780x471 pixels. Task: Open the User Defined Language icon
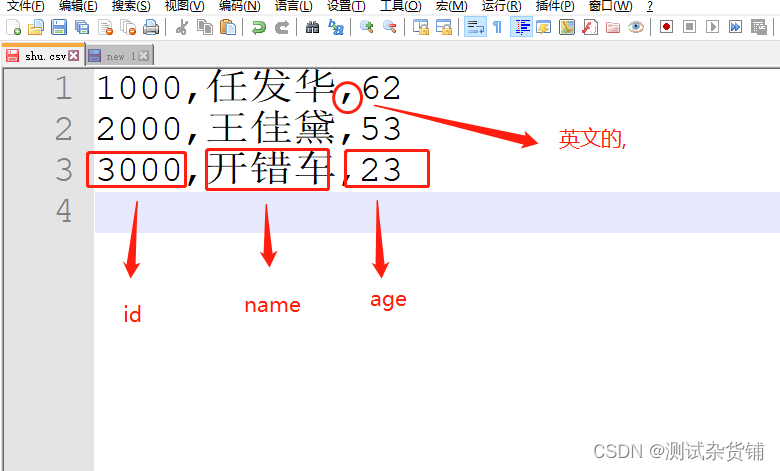544,27
